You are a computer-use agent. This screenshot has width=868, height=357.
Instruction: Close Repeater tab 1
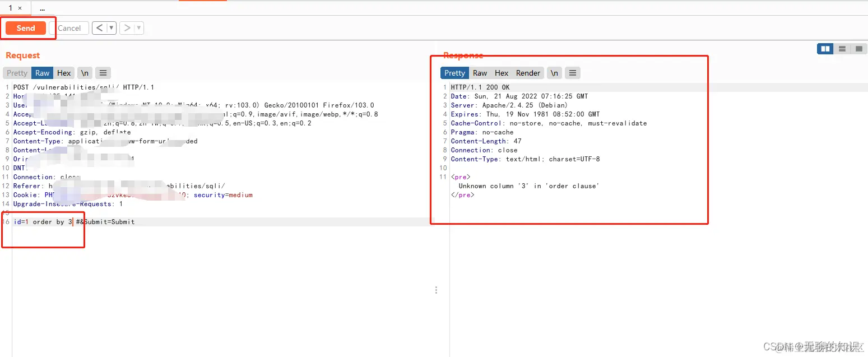[20, 8]
